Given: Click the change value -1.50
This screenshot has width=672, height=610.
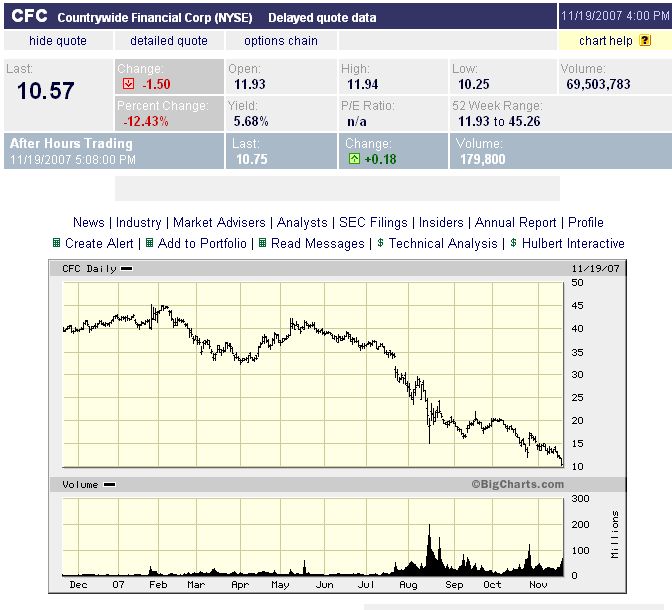Looking at the screenshot, I should click(x=156, y=84).
